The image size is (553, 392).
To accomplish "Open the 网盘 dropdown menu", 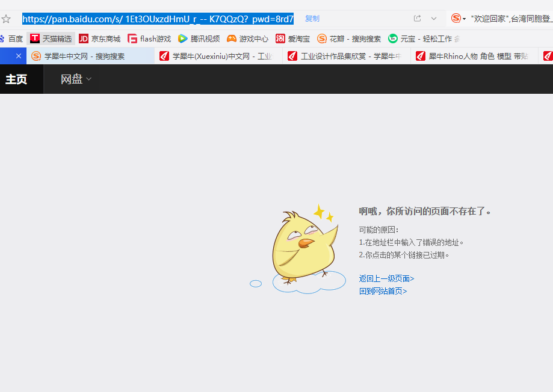I will pyautogui.click(x=76, y=79).
